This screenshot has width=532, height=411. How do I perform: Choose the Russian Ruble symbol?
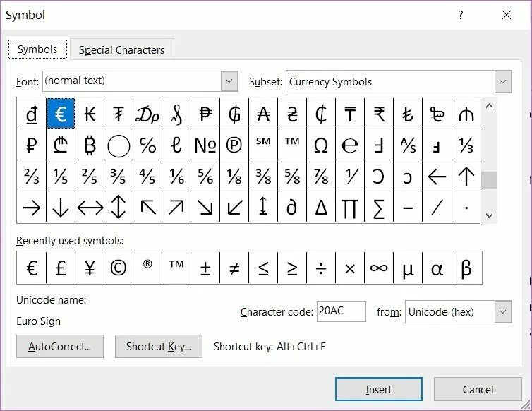[x=32, y=145]
